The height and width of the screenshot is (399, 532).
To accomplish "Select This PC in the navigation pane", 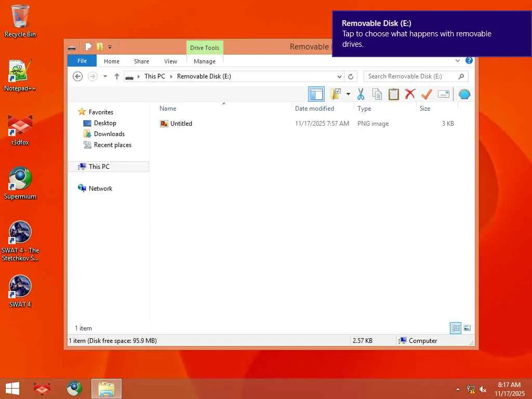I will (109, 167).
